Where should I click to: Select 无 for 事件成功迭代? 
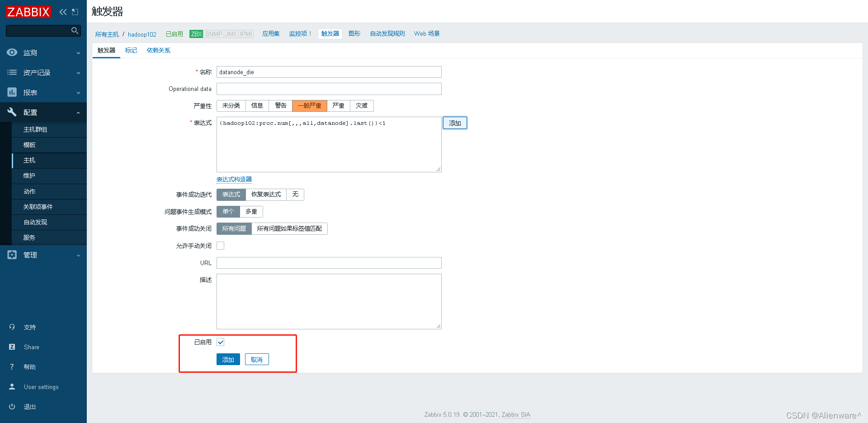click(295, 195)
